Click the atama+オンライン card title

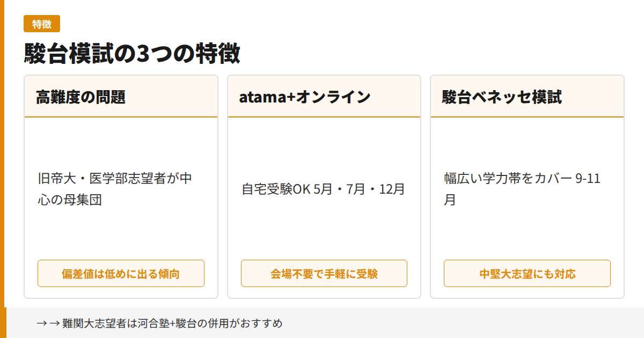click(305, 97)
